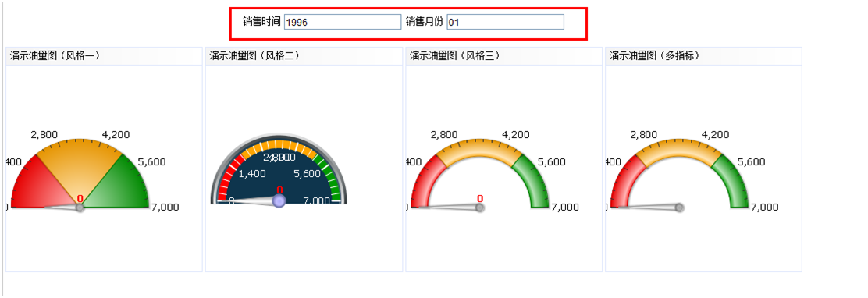Click the 销售时间 input field showing 1996
Viewport: 868px width, 298px height.
[x=342, y=22]
